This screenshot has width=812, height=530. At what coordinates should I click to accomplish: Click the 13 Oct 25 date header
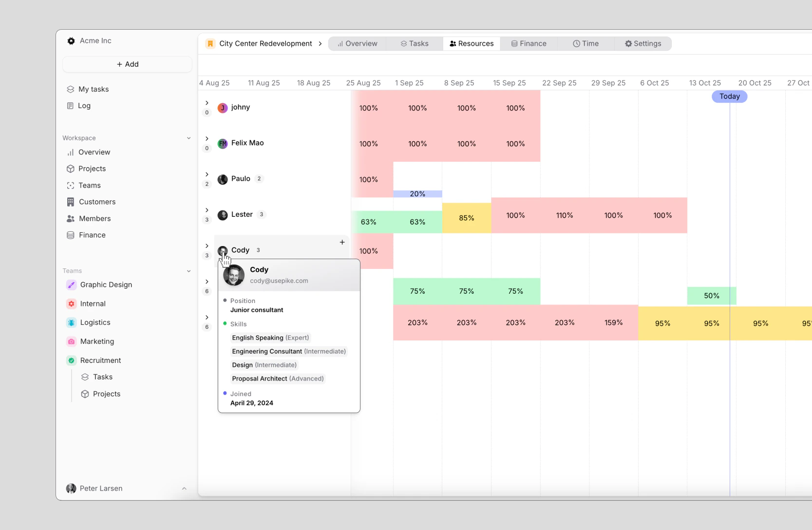tap(705, 83)
